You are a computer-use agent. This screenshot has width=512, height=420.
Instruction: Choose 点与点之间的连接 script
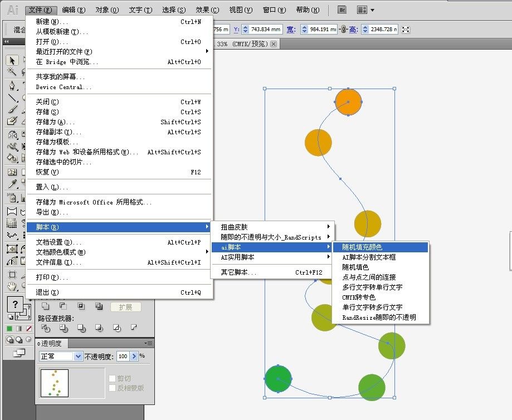point(380,277)
